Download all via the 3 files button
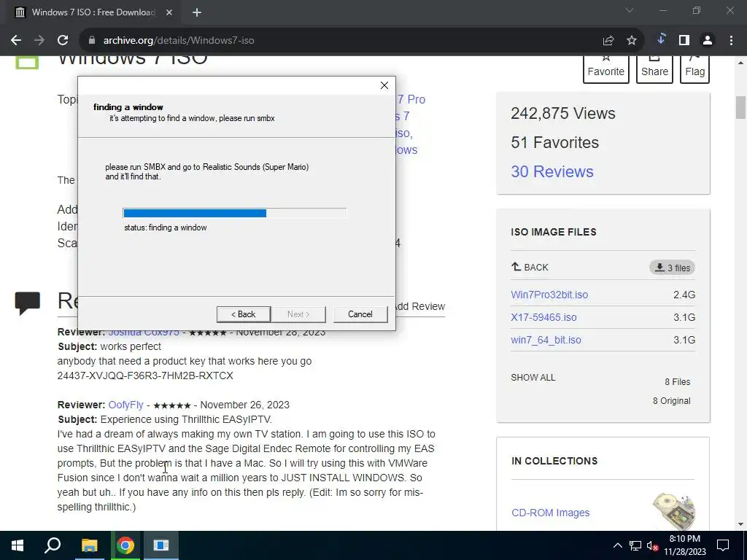Image resolution: width=747 pixels, height=560 pixels. tap(672, 268)
